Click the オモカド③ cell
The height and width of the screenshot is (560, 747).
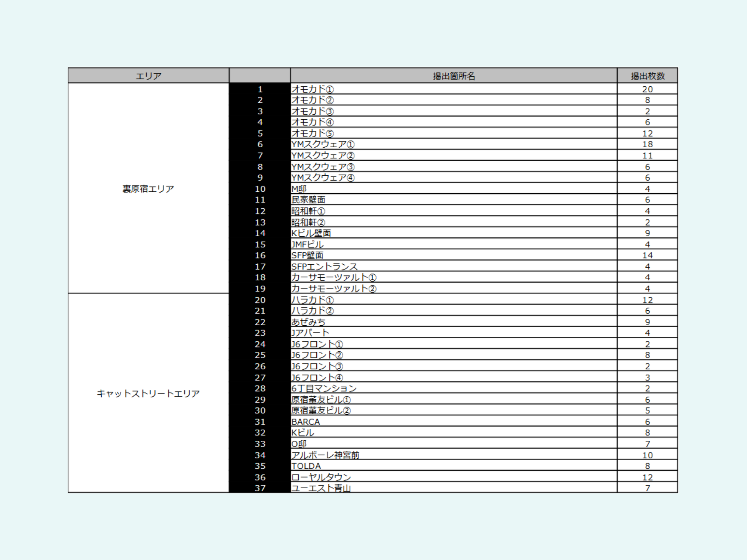tap(454, 111)
